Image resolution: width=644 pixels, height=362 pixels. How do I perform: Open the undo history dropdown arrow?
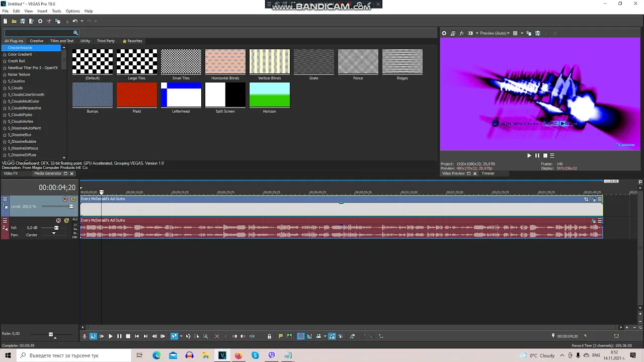pos(82,21)
